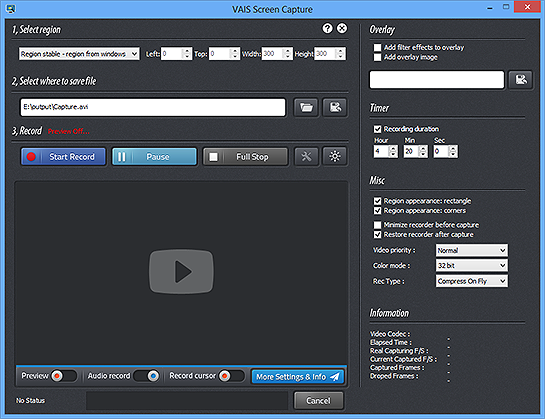Click the brightness sun icon button
The height and width of the screenshot is (419, 545).
pyautogui.click(x=335, y=156)
